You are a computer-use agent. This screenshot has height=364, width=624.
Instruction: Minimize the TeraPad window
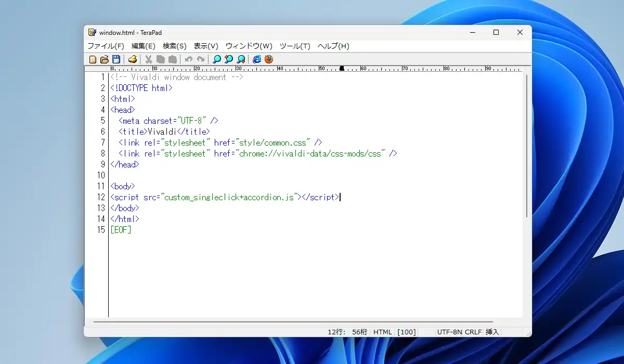click(x=472, y=32)
